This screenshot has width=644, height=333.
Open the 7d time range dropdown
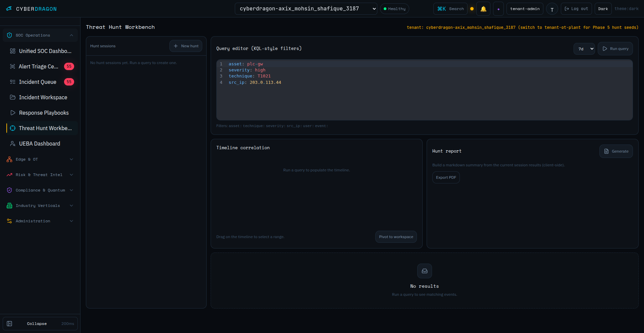[584, 49]
